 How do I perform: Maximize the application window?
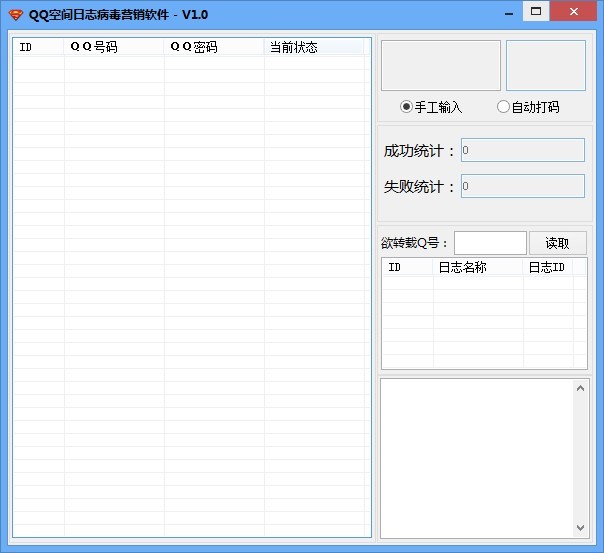point(536,12)
